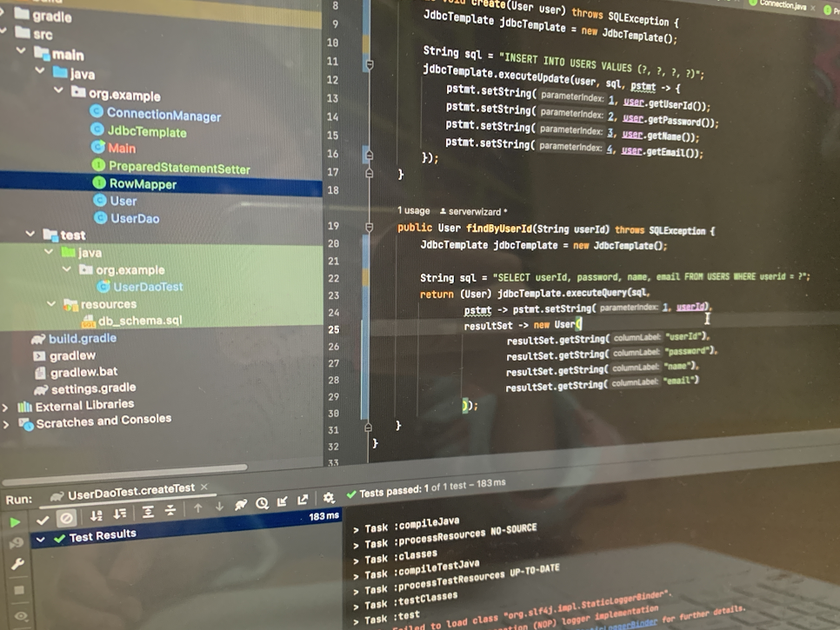
Task: Toggle show ignored tests icon
Action: pyautogui.click(x=66, y=518)
